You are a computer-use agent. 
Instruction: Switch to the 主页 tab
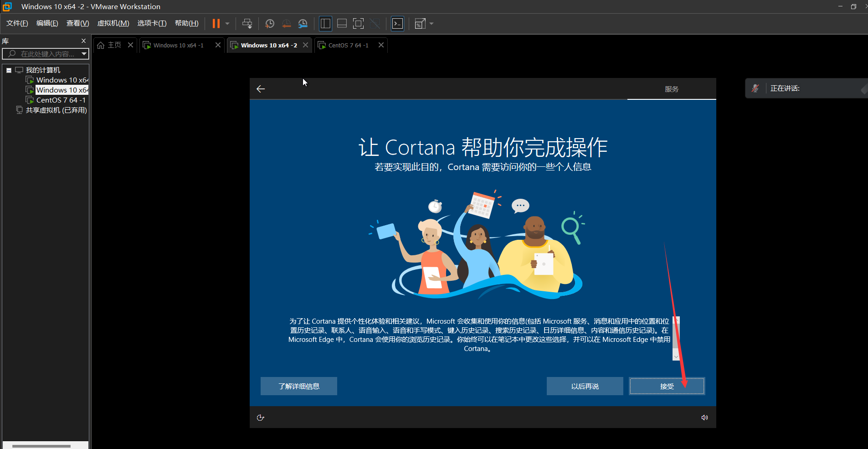coord(114,45)
